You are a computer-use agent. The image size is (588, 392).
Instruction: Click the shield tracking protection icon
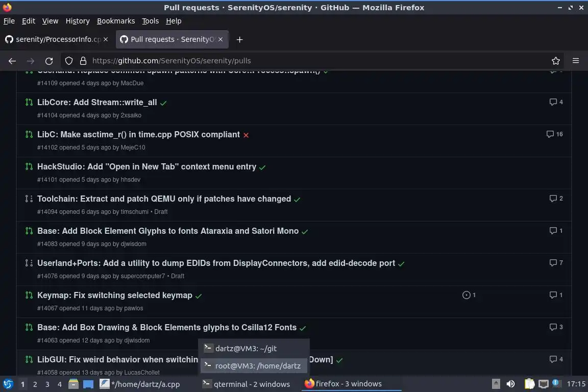68,61
